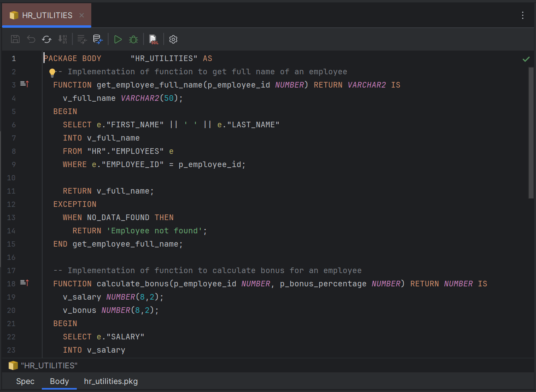Click the go-to-spec gutter icon beside line 3
This screenshot has width=536, height=392.
pos(24,84)
